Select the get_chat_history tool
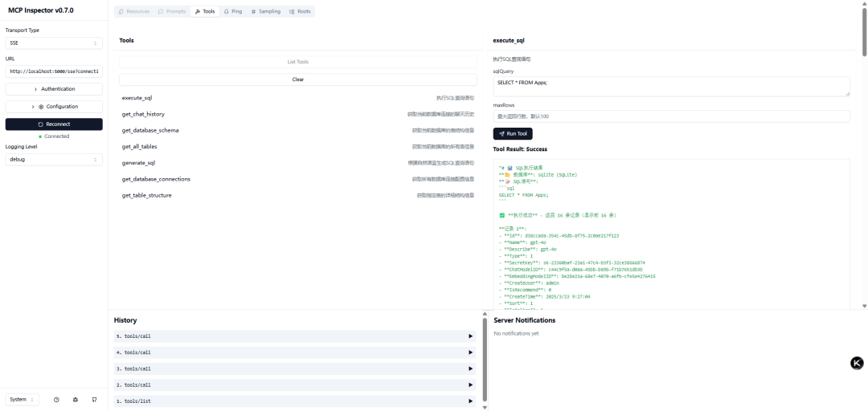Viewport: 868px width, 411px height. [298, 114]
